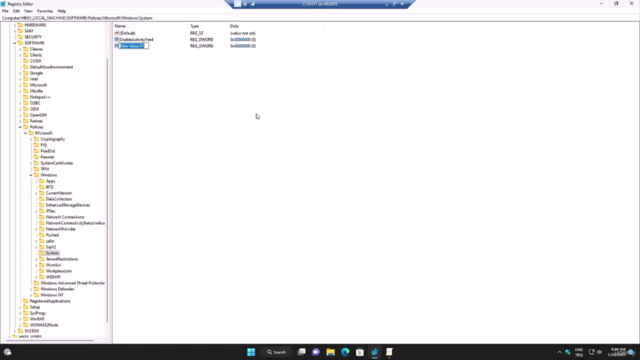The height and width of the screenshot is (360, 640).
Task: Click the SECURITY folder icon
Action: point(20,37)
